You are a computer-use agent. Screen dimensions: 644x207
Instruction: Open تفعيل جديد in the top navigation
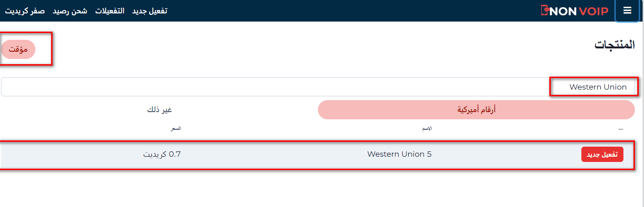(x=149, y=11)
